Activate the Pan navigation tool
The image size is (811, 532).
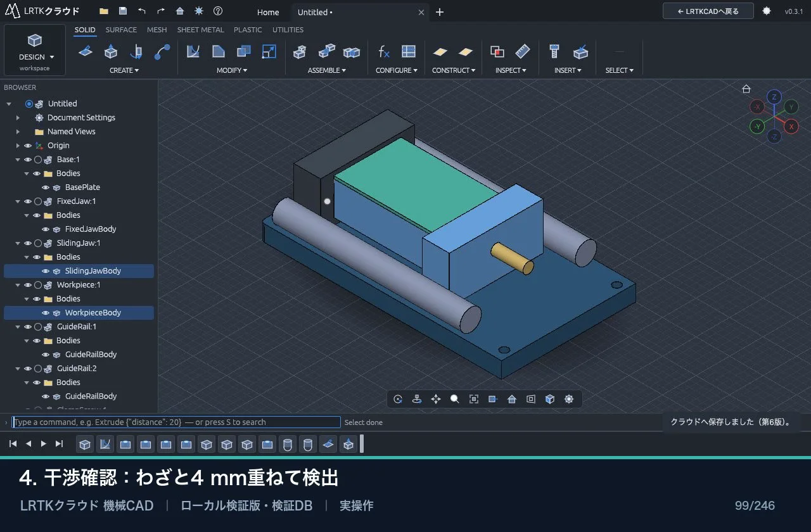point(436,399)
